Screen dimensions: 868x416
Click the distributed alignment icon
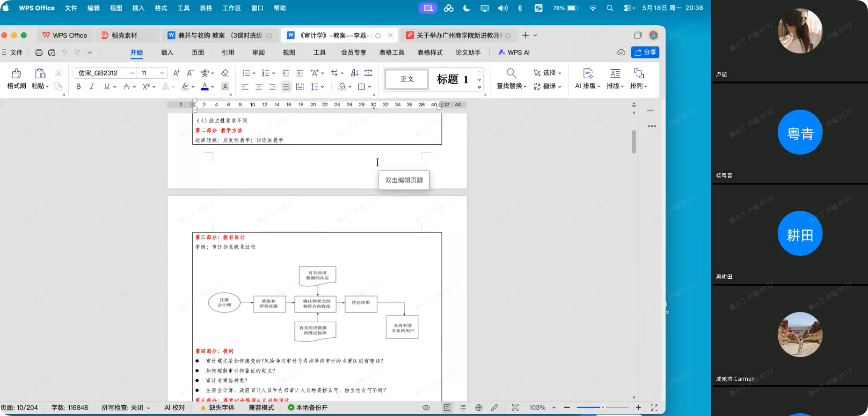tap(300, 87)
